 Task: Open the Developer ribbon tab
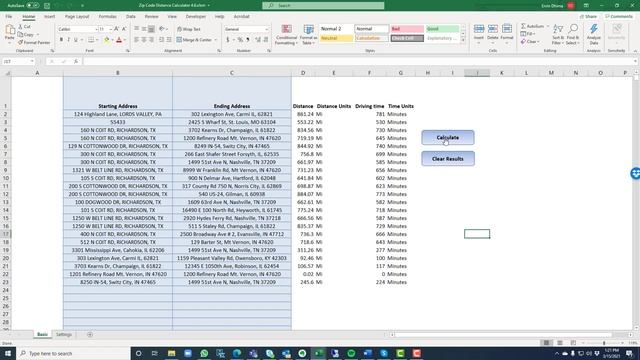click(196, 17)
